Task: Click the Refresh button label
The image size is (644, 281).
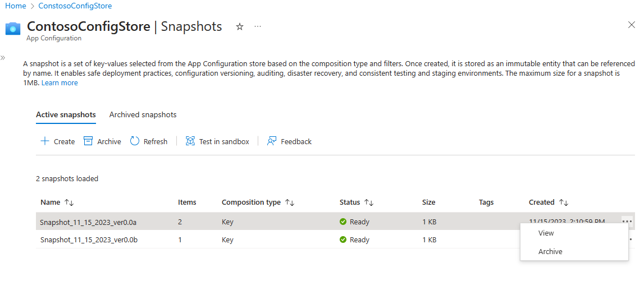Action: click(156, 141)
